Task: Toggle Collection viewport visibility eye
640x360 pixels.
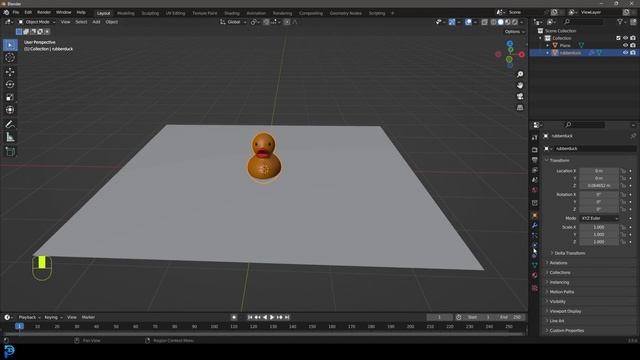Action: pos(625,38)
